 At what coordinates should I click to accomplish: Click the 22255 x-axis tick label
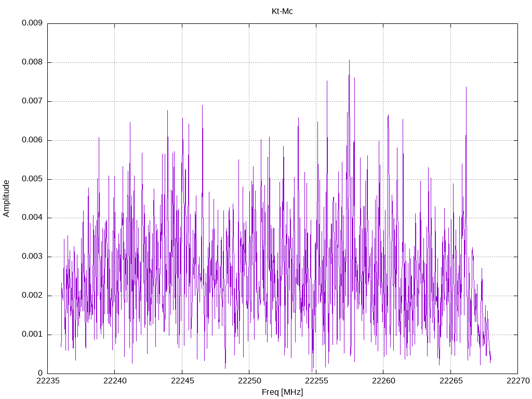316,381
